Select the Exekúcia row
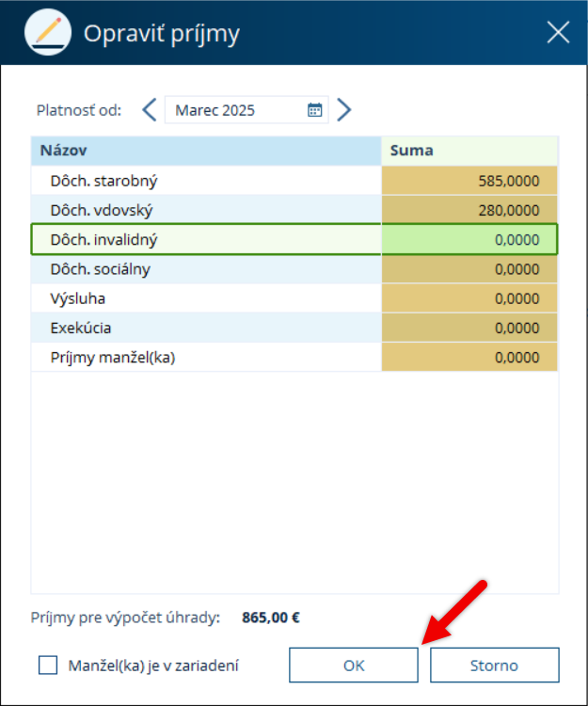588x706 pixels. [x=294, y=328]
